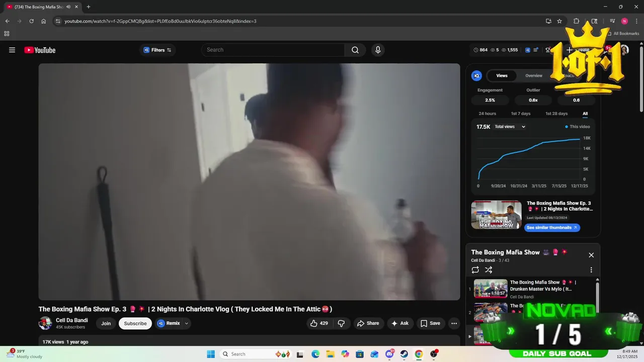Open the playlist three-dot options menu
The width and height of the screenshot is (644, 362).
[591, 270]
